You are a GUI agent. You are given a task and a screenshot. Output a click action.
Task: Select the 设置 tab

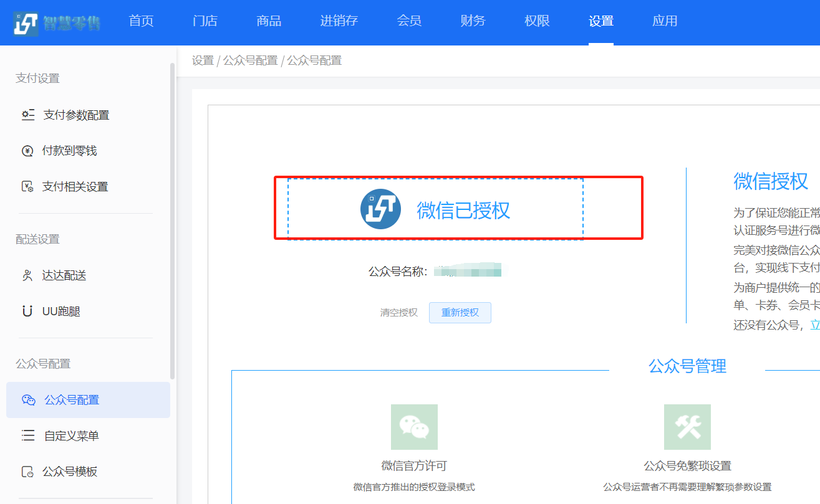click(601, 21)
